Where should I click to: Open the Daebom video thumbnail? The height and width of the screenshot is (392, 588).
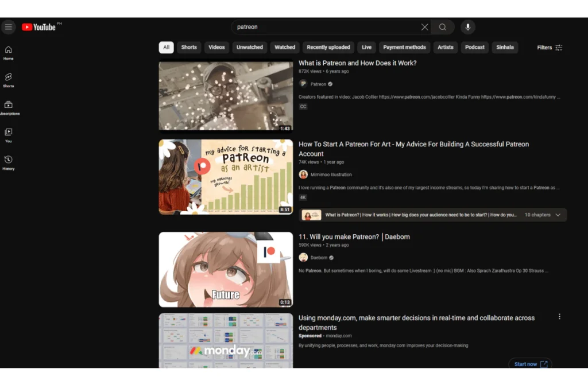[226, 269]
